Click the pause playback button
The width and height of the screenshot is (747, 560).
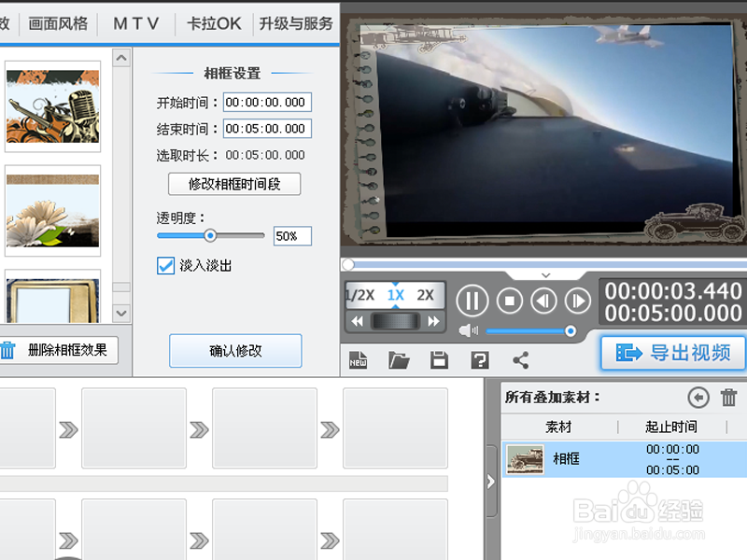(x=472, y=301)
